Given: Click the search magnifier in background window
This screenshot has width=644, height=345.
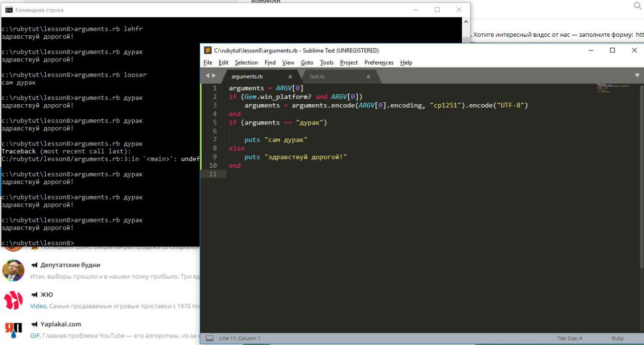Looking at the screenshot, I should (637, 5).
